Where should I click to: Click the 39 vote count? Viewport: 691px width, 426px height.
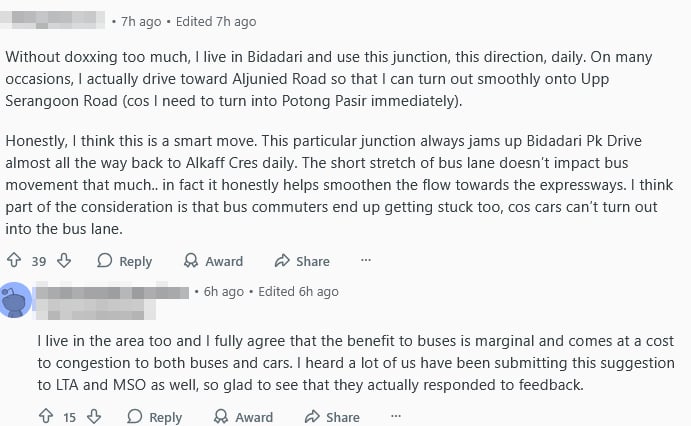[x=39, y=261]
